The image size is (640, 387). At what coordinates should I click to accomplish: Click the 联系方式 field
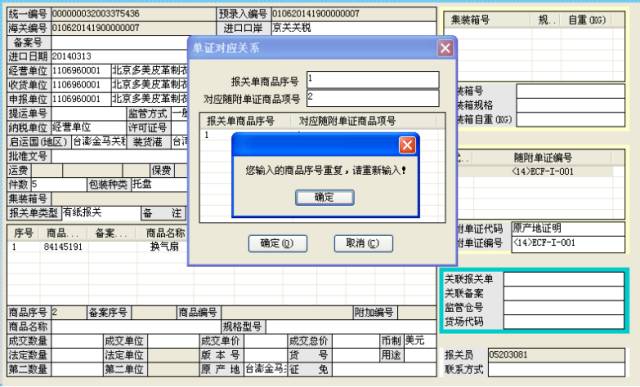pyautogui.click(x=556, y=369)
